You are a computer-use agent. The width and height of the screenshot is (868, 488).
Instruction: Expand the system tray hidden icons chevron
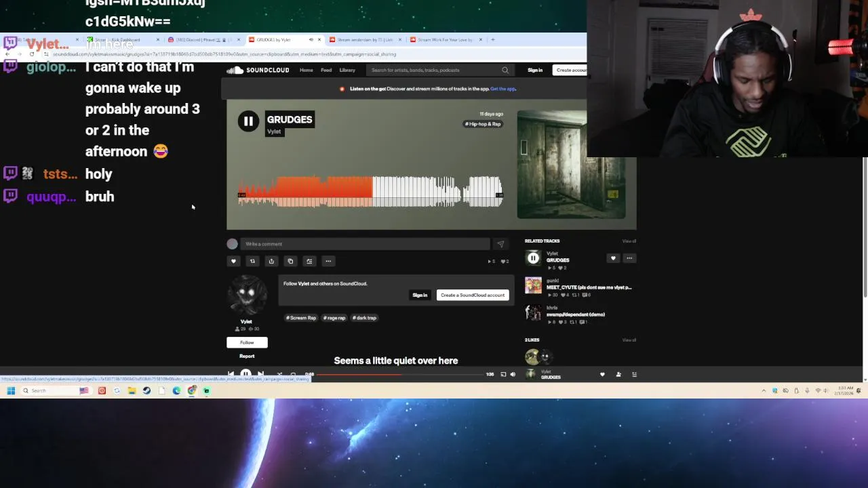[764, 390]
